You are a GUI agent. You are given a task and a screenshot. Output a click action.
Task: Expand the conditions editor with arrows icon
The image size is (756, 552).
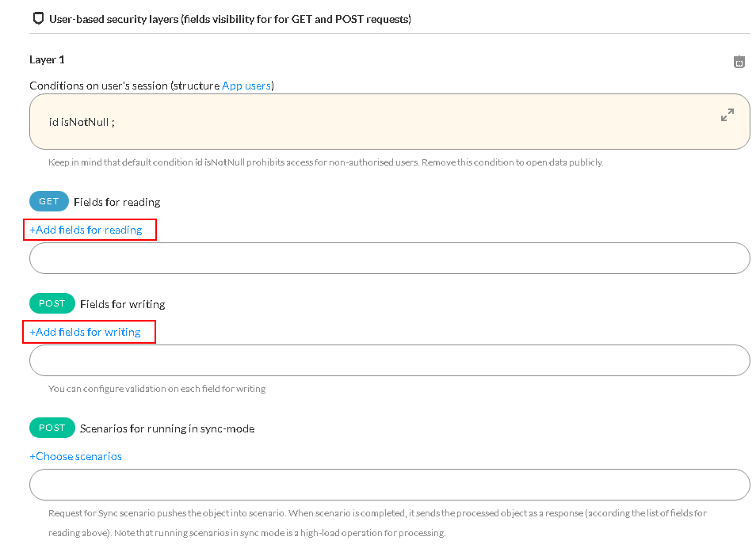pyautogui.click(x=727, y=115)
